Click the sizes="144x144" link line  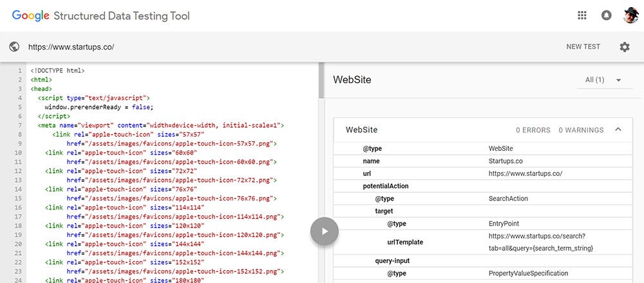pos(125,244)
